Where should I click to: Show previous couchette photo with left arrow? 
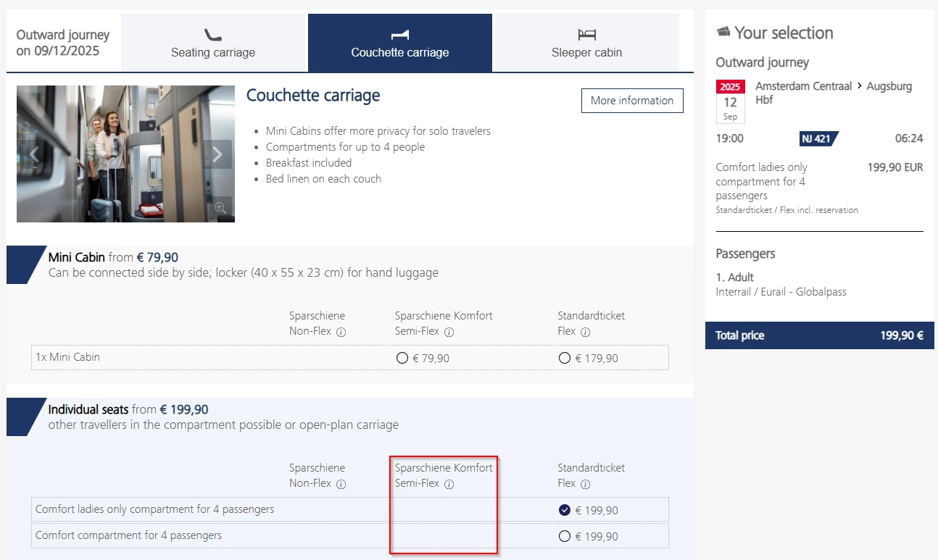pos(33,154)
